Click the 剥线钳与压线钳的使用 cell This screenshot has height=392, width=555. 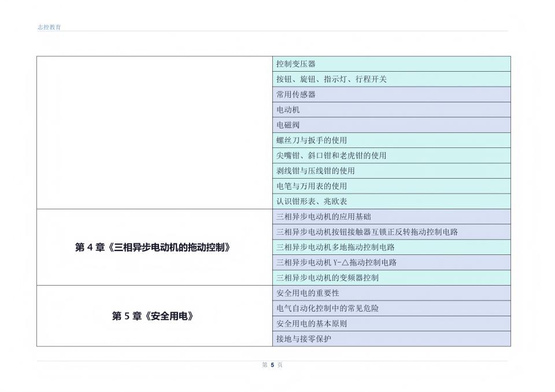coord(391,171)
